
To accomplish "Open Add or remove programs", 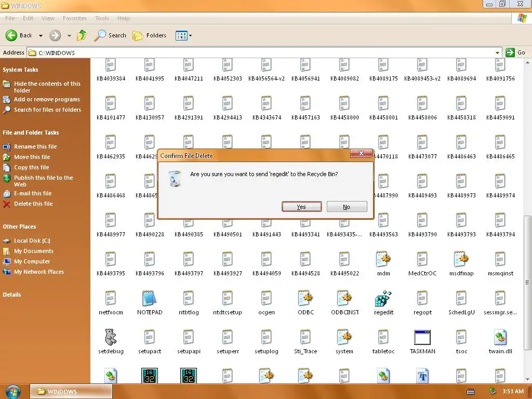I will click(47, 99).
